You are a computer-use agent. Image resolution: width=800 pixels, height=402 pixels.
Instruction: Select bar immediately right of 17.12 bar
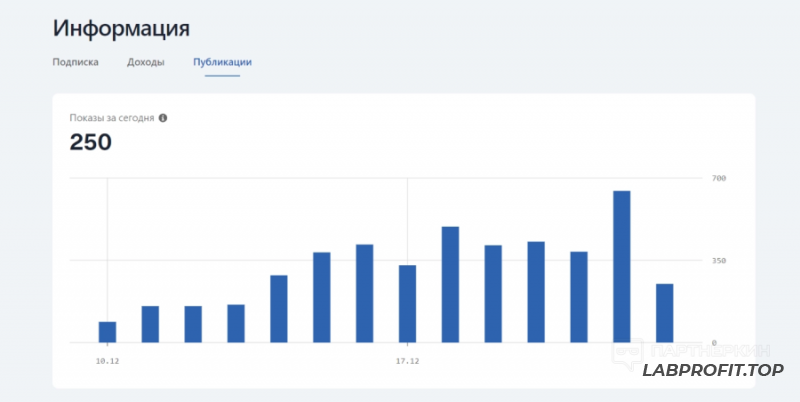tap(450, 285)
